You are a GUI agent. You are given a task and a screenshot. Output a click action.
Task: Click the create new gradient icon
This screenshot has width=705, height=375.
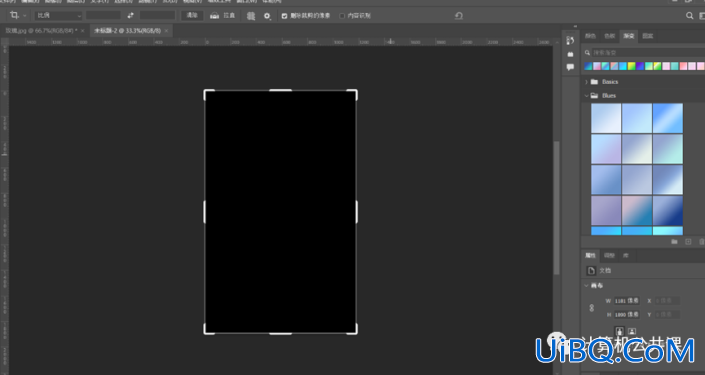coord(688,242)
